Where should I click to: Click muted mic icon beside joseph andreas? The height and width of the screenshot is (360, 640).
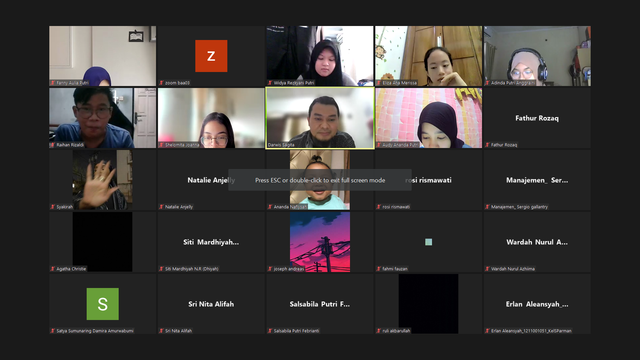(x=270, y=269)
